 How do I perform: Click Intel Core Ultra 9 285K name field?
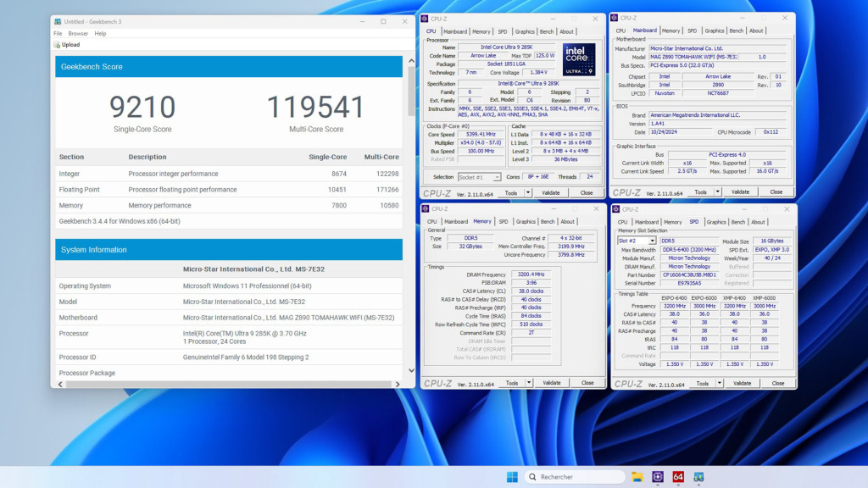coord(507,47)
